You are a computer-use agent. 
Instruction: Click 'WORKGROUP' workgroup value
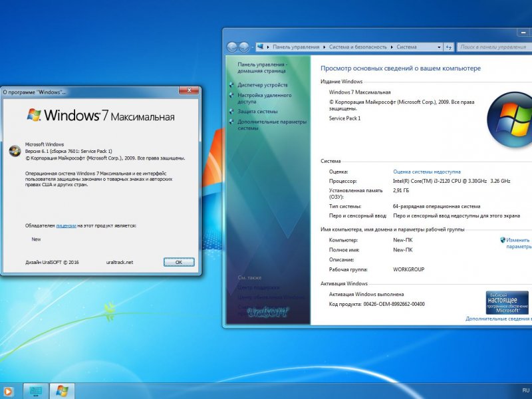point(408,269)
